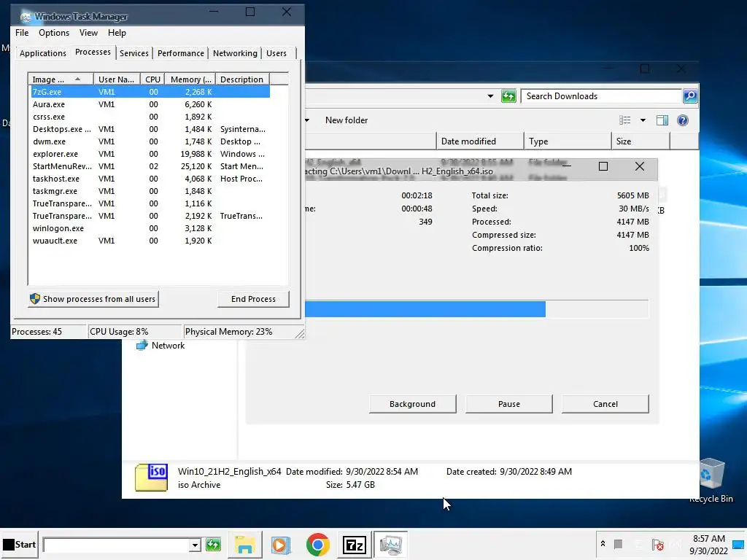Open the view options dropdown arrow
The width and height of the screenshot is (747, 560).
coord(643,120)
